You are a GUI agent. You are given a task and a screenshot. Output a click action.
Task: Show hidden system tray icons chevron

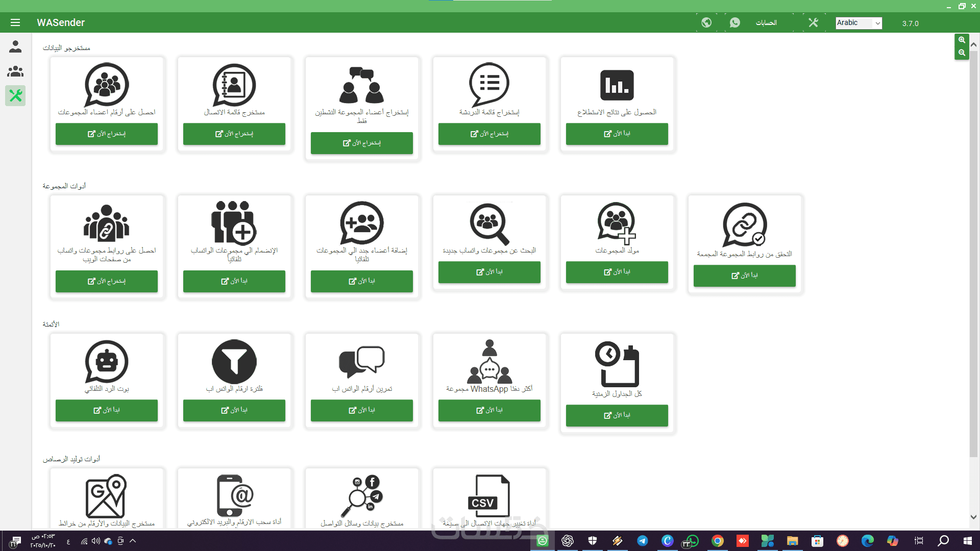click(x=133, y=541)
